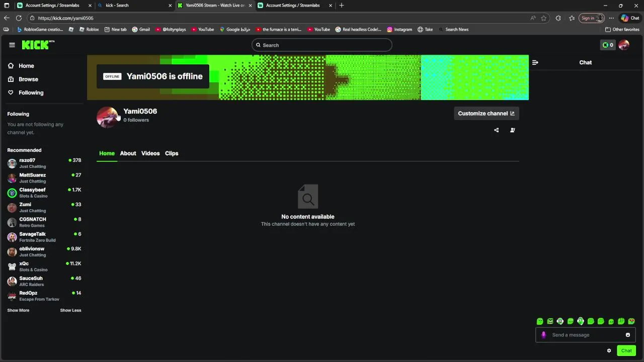This screenshot has width=644, height=362.
Task: Open SauceSuh recommended channel
Action: [44, 281]
